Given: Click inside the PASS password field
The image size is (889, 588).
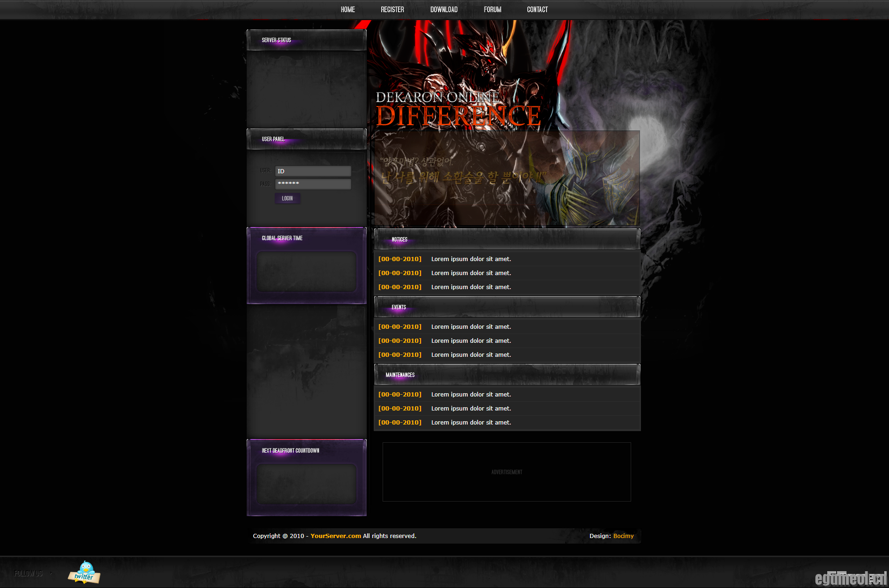Looking at the screenshot, I should coord(313,184).
